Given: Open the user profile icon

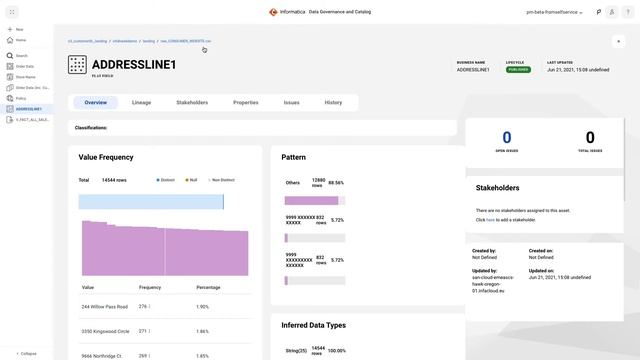Looking at the screenshot, I should coord(612,12).
